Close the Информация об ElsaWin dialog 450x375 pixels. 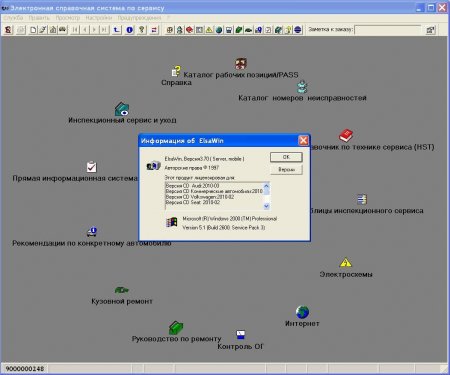coord(303,141)
